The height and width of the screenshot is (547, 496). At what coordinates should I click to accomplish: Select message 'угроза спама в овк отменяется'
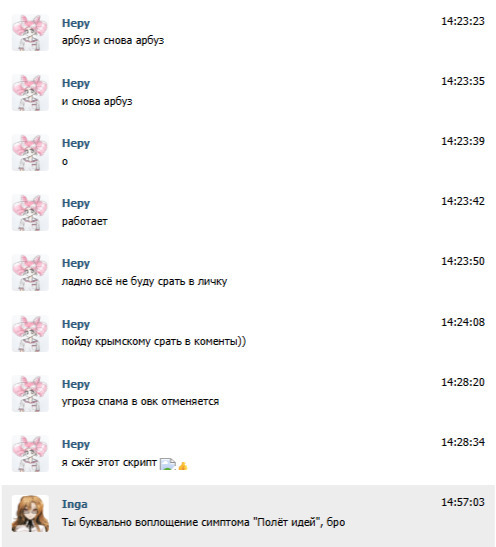tap(141, 401)
